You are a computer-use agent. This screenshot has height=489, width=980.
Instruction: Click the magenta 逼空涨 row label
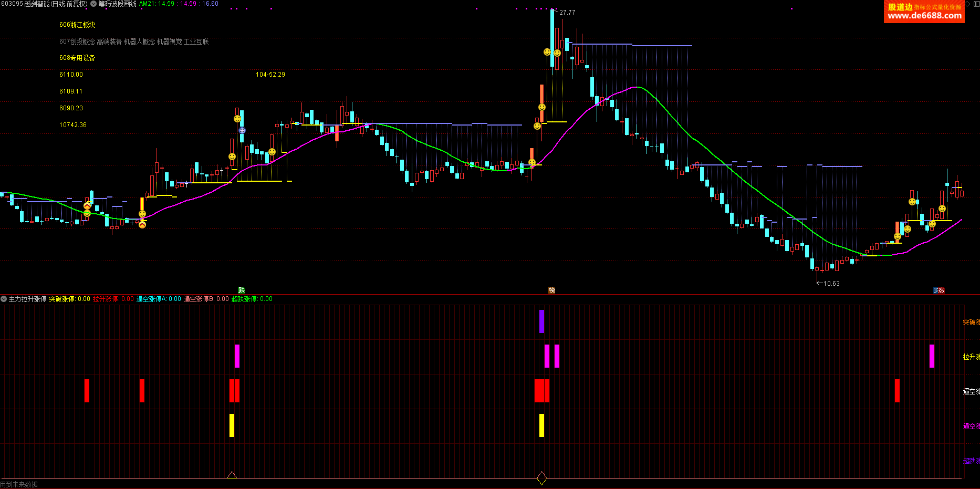(971, 426)
